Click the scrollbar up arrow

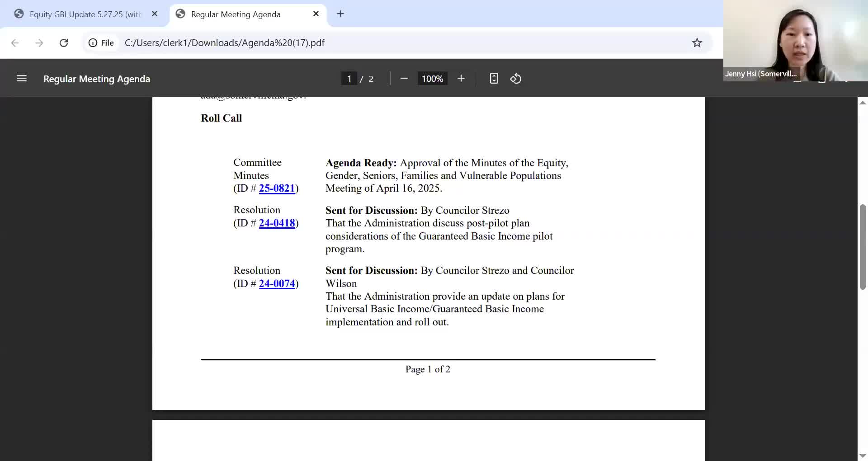point(863,103)
